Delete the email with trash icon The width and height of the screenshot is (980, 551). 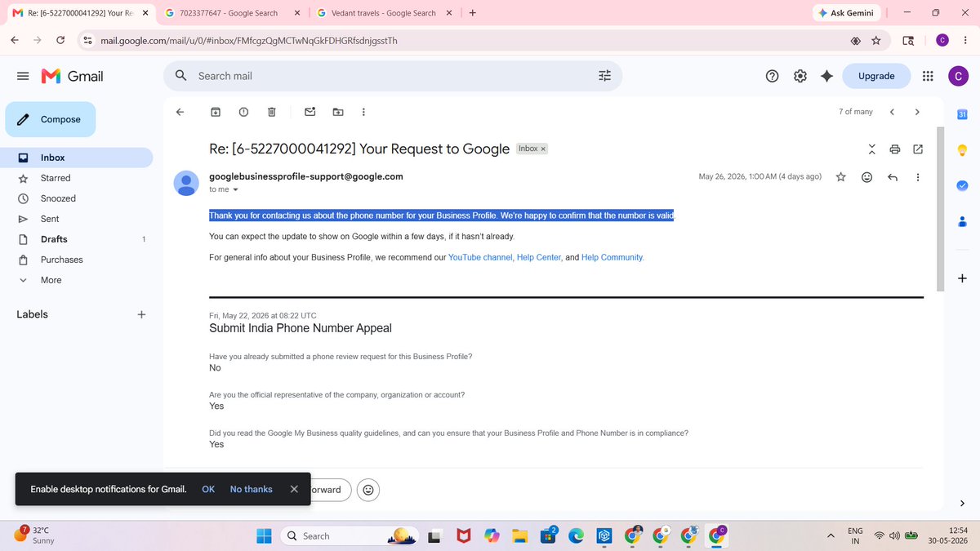[272, 112]
